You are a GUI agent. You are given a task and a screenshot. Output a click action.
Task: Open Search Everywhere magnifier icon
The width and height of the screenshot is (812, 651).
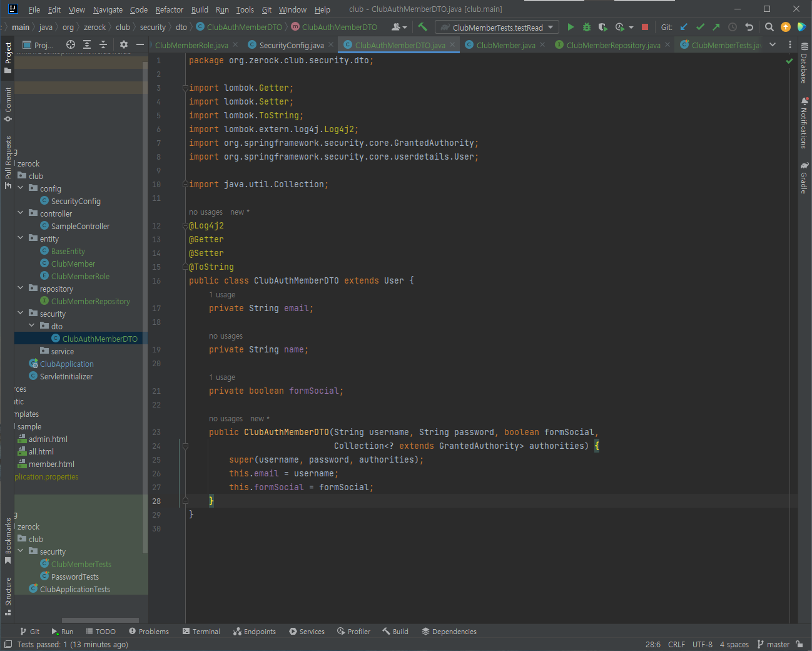pos(769,27)
